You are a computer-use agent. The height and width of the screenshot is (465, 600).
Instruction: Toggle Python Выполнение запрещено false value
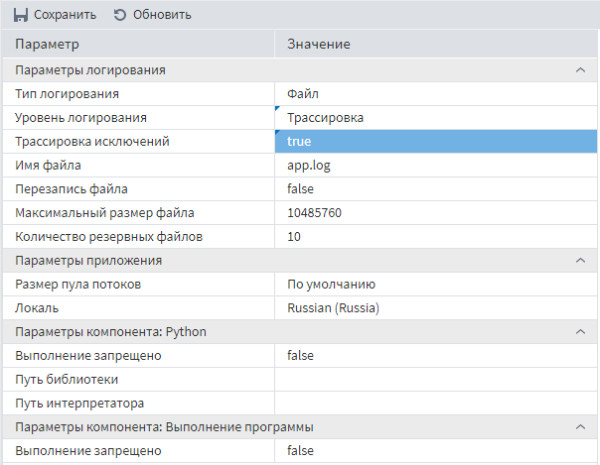pyautogui.click(x=436, y=355)
